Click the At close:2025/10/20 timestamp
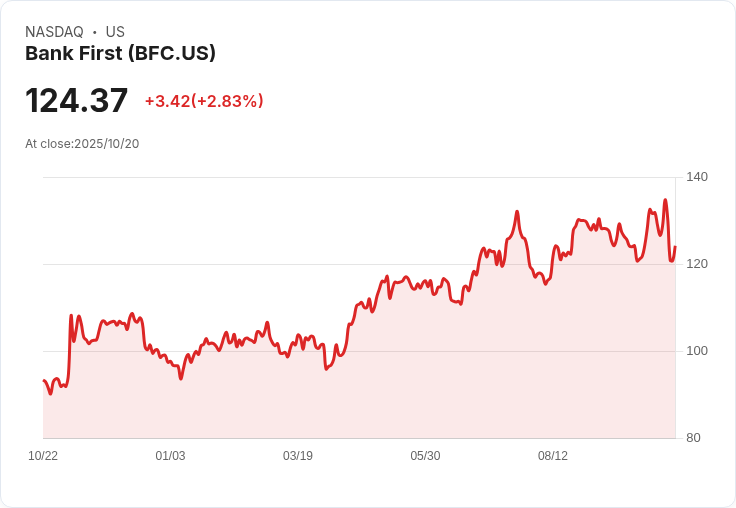 click(x=82, y=144)
